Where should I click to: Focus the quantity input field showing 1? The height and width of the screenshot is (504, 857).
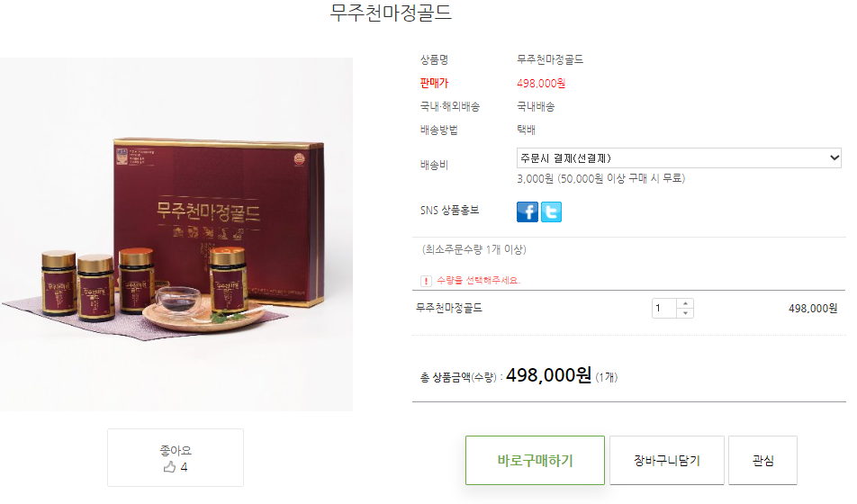[x=664, y=309]
